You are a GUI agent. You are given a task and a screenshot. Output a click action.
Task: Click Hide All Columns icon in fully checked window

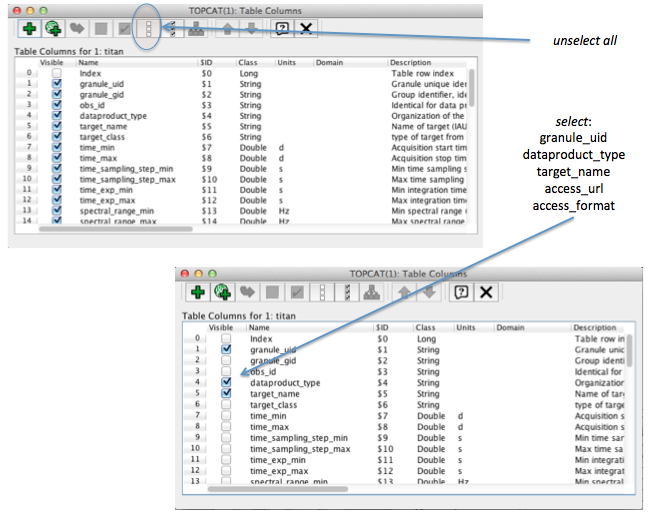point(148,29)
